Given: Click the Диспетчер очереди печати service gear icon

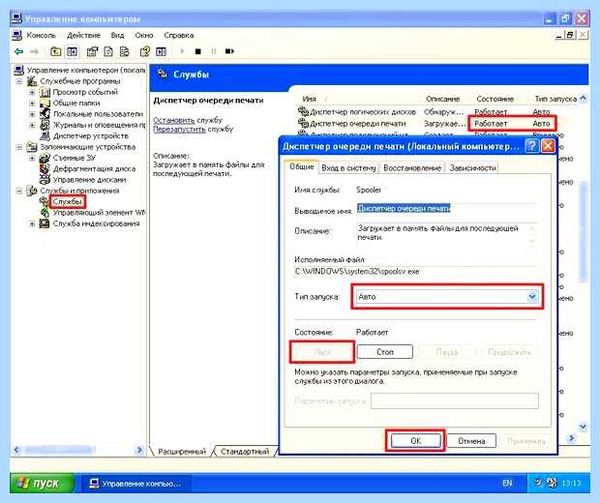Looking at the screenshot, I should coord(303,123).
